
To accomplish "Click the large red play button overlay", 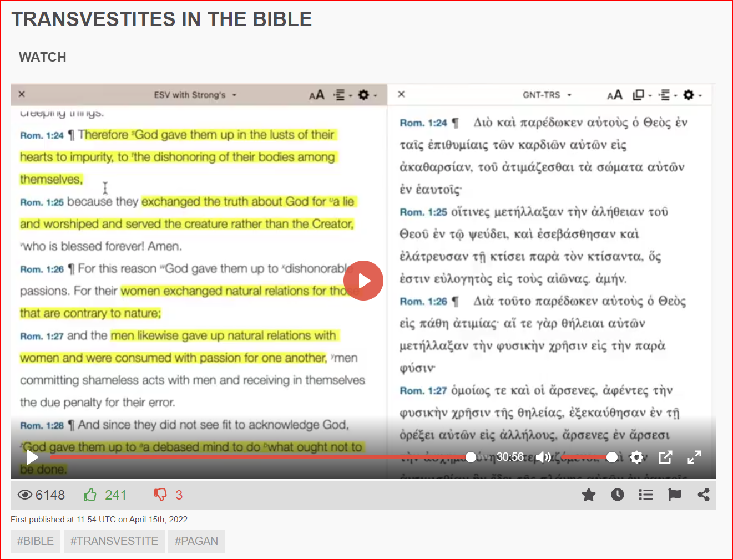I will point(363,281).
